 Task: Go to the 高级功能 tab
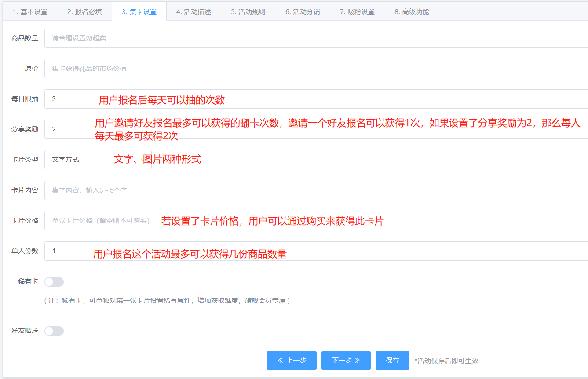tap(412, 12)
